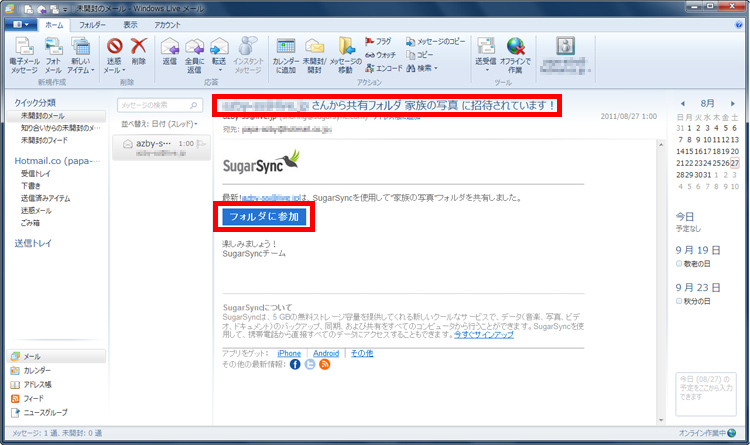Open SugarSync RSS feed icon

325,365
